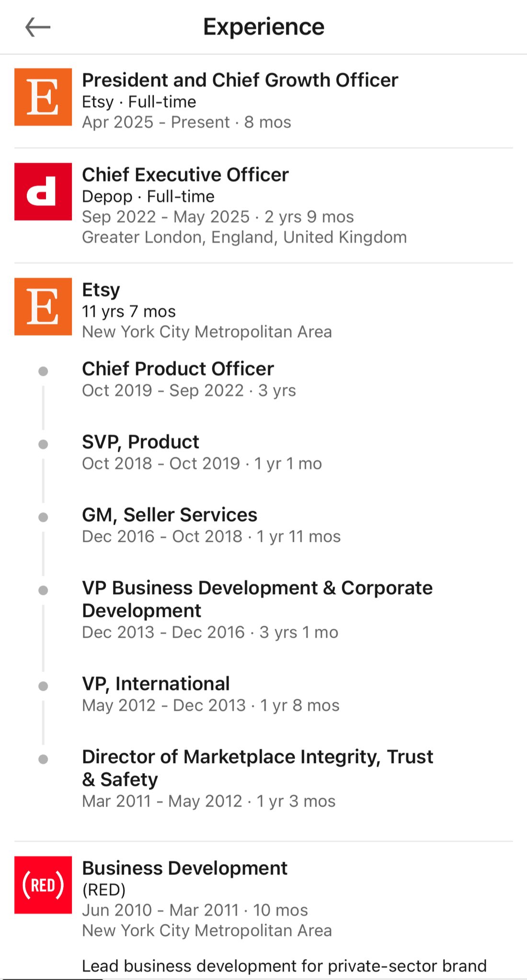Select the SVP, Product role

coord(140,442)
